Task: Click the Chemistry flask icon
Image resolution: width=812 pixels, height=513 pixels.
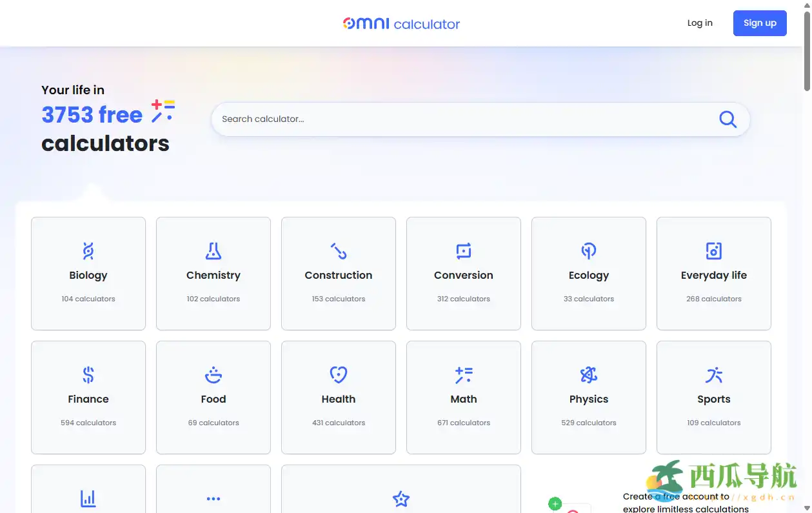Action: pyautogui.click(x=213, y=251)
